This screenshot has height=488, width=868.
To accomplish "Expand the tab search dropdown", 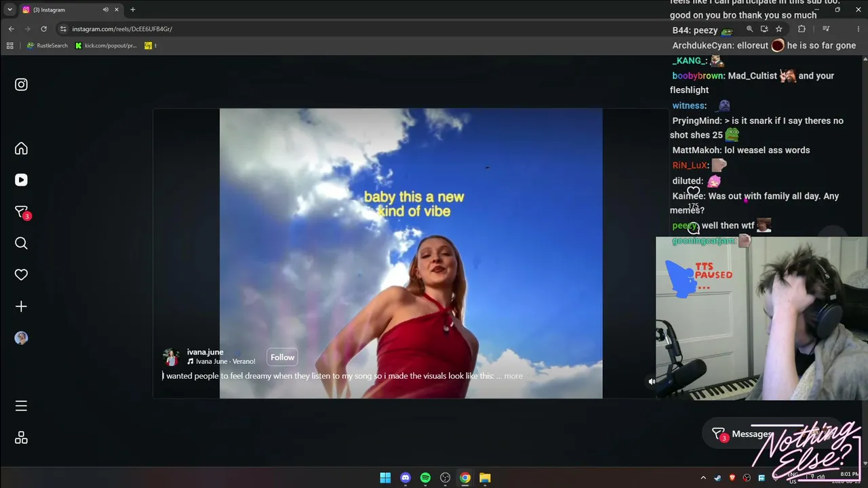I will [9, 9].
